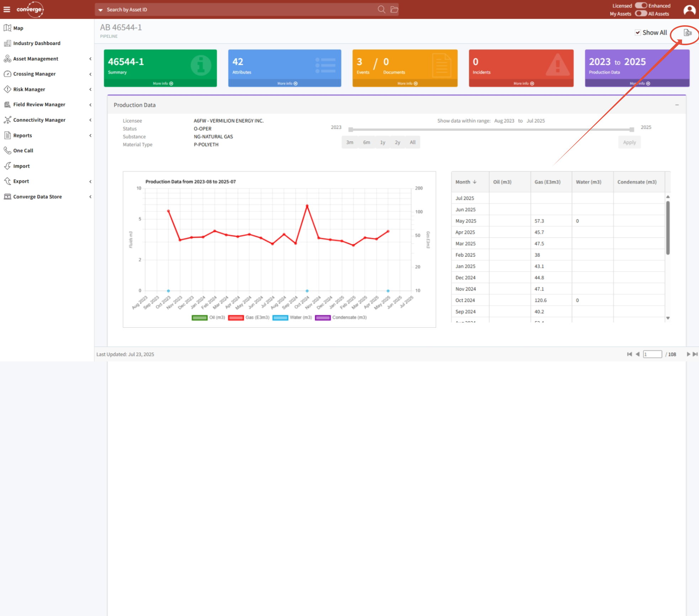Toggle the My Assets/All Assets switch
Image resolution: width=699 pixels, height=616 pixels.
tap(641, 14)
